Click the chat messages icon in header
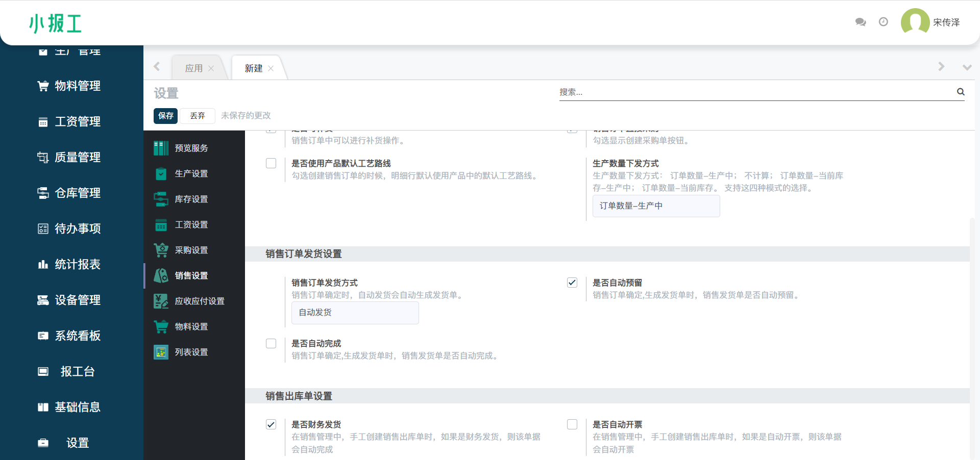The width and height of the screenshot is (980, 460). 861,22
